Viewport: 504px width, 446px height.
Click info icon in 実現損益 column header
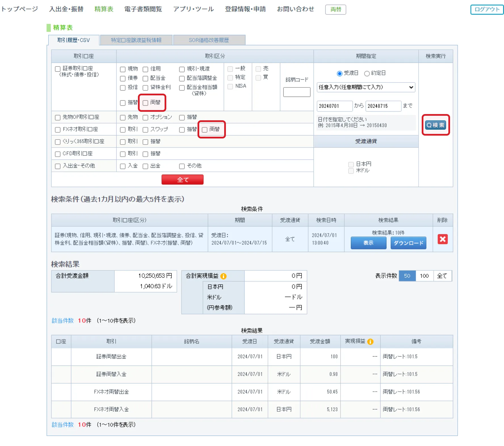pyautogui.click(x=370, y=342)
